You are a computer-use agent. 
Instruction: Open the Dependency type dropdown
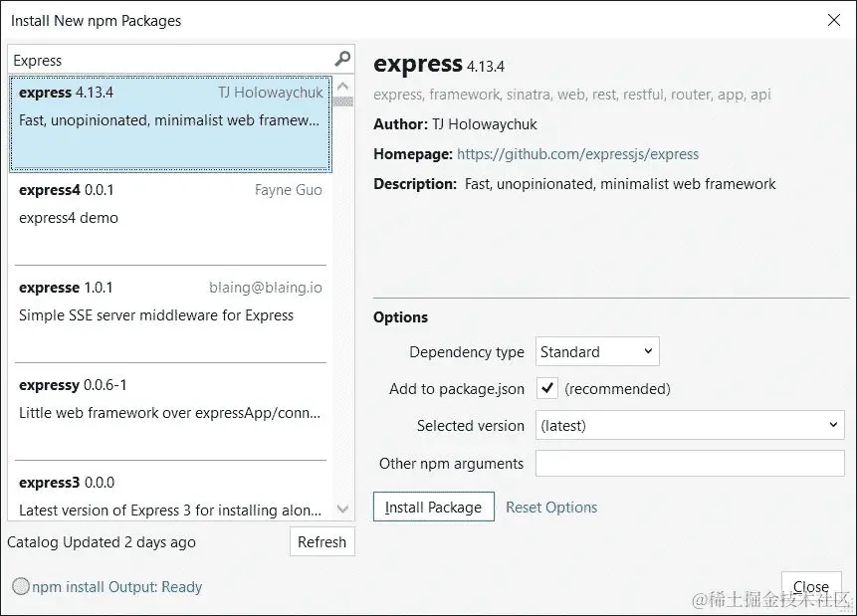pyautogui.click(x=596, y=351)
